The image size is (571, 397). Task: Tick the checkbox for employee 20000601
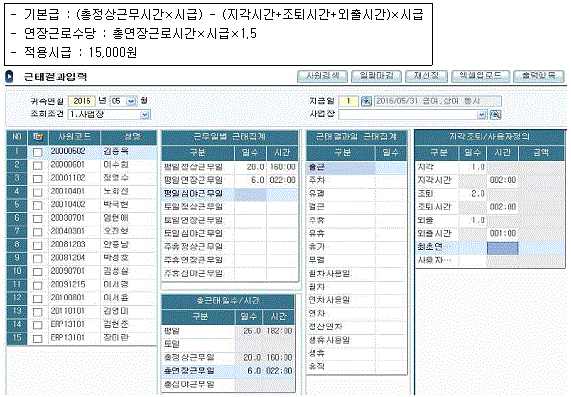click(37, 166)
